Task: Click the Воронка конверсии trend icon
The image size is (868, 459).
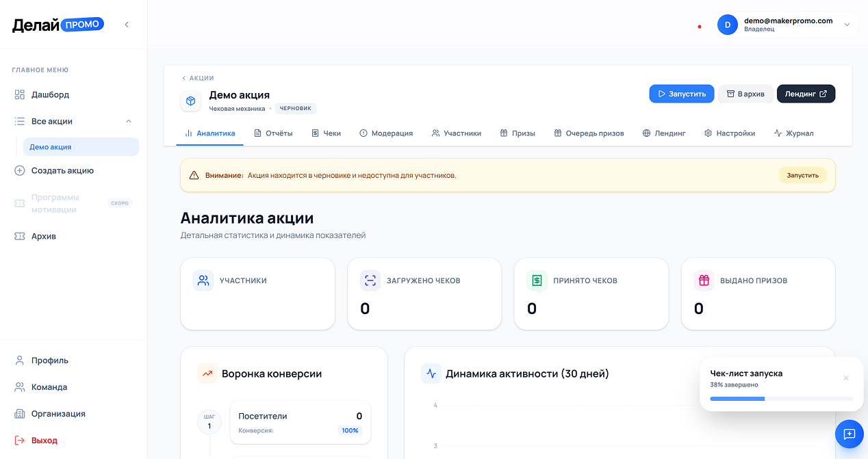Action: tap(207, 373)
